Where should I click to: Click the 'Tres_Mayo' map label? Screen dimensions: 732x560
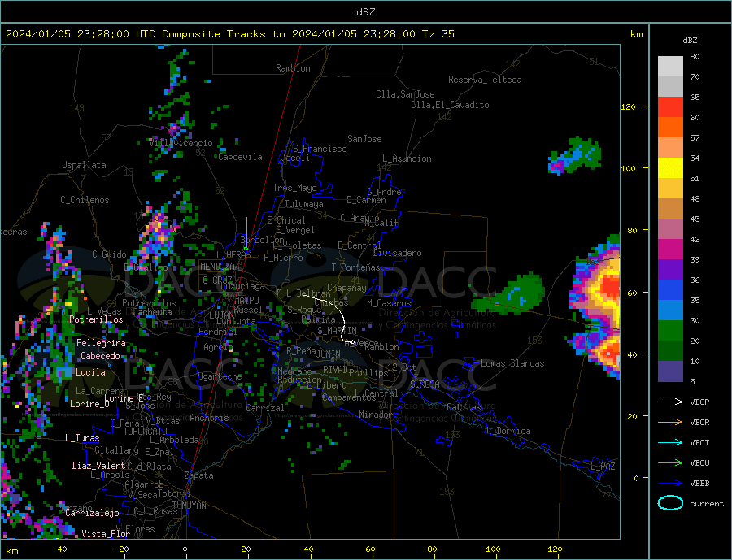click(294, 188)
